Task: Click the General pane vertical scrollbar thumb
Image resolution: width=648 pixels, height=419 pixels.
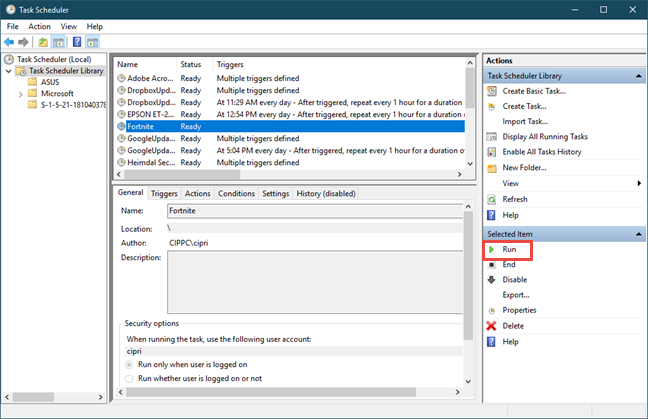Action: [x=468, y=276]
